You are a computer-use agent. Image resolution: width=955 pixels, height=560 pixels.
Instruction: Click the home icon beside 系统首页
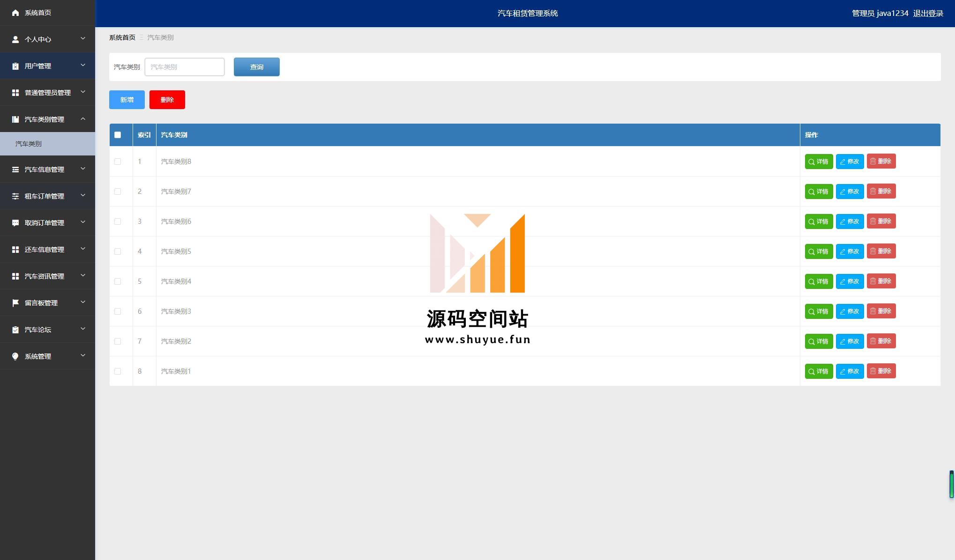tap(15, 13)
